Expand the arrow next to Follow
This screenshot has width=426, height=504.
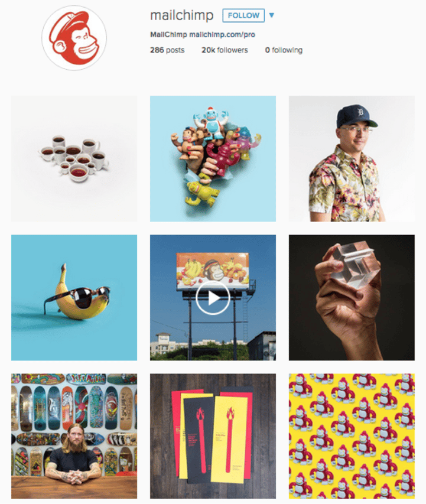pyautogui.click(x=272, y=15)
